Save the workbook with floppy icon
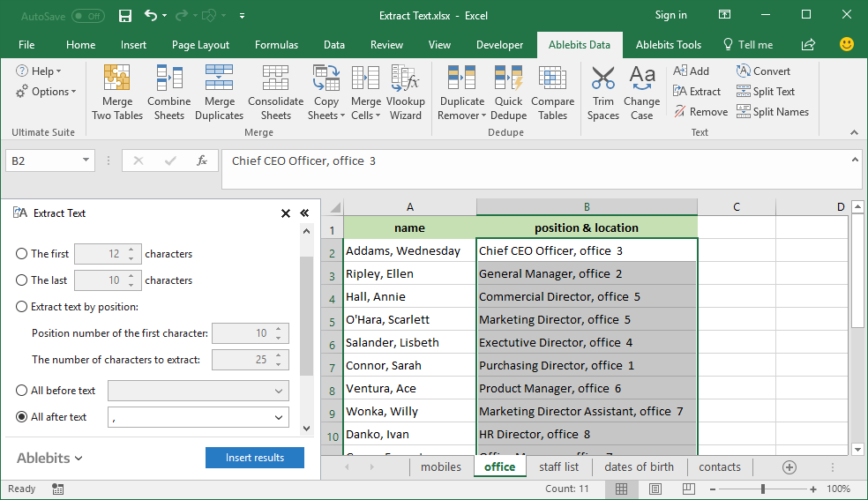This screenshot has height=500, width=868. tap(125, 16)
